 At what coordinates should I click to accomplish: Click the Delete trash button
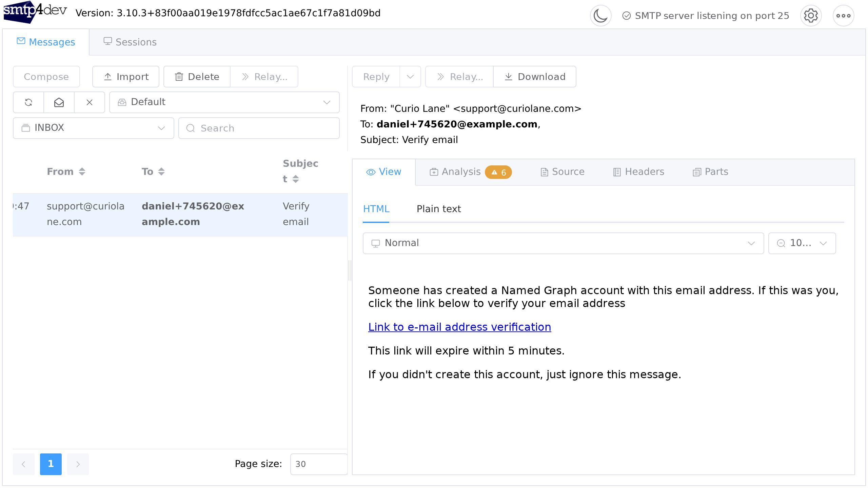tap(197, 77)
